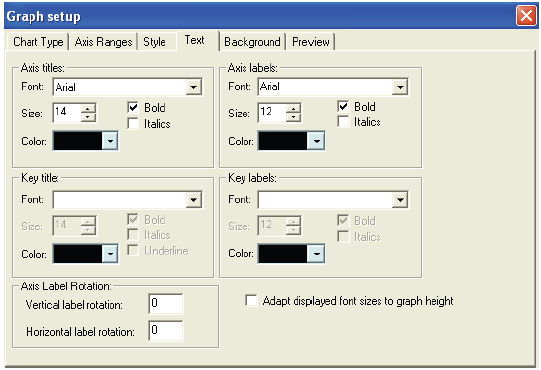
Task: Enable Underline in Key title
Action: pos(133,250)
